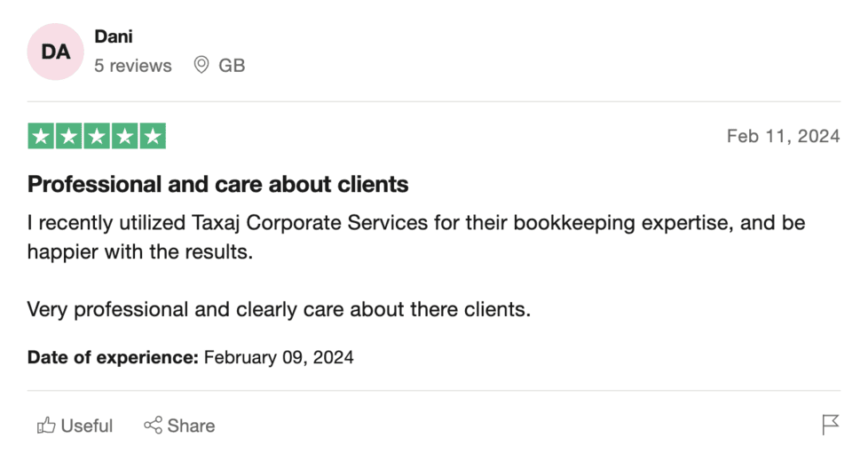
Task: Click the Date of experience line
Action: [191, 357]
